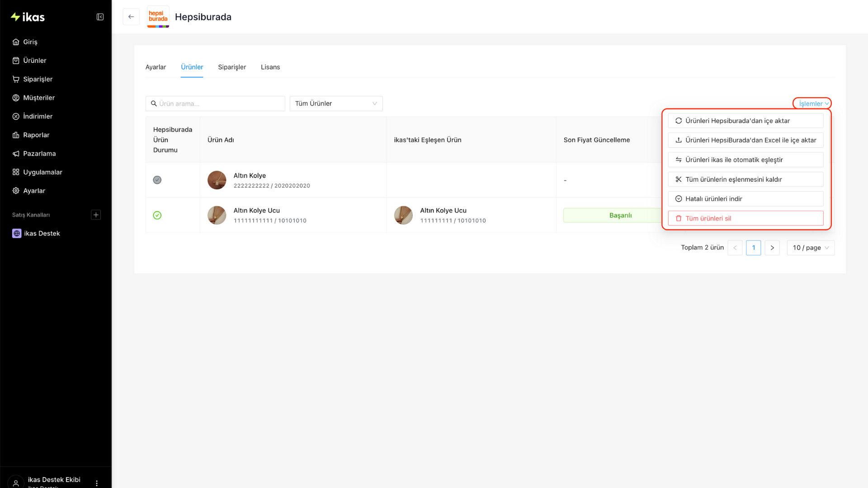
Task: Select page 1 in pagination
Action: coord(753,248)
